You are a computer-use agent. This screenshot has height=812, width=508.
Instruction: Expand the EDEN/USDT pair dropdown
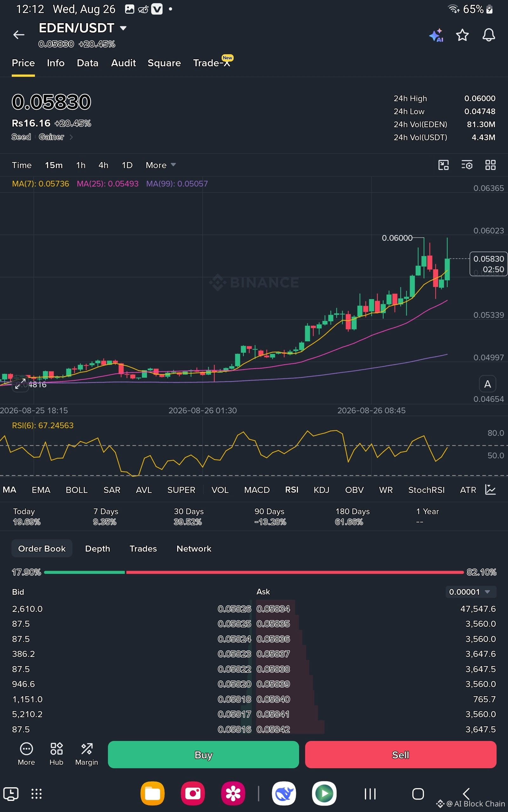click(x=123, y=28)
